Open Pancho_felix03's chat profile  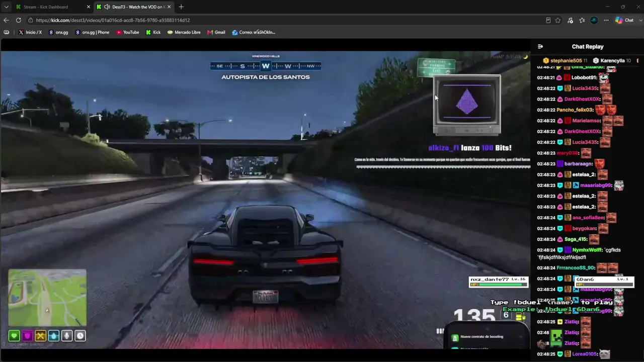pyautogui.click(x=575, y=110)
